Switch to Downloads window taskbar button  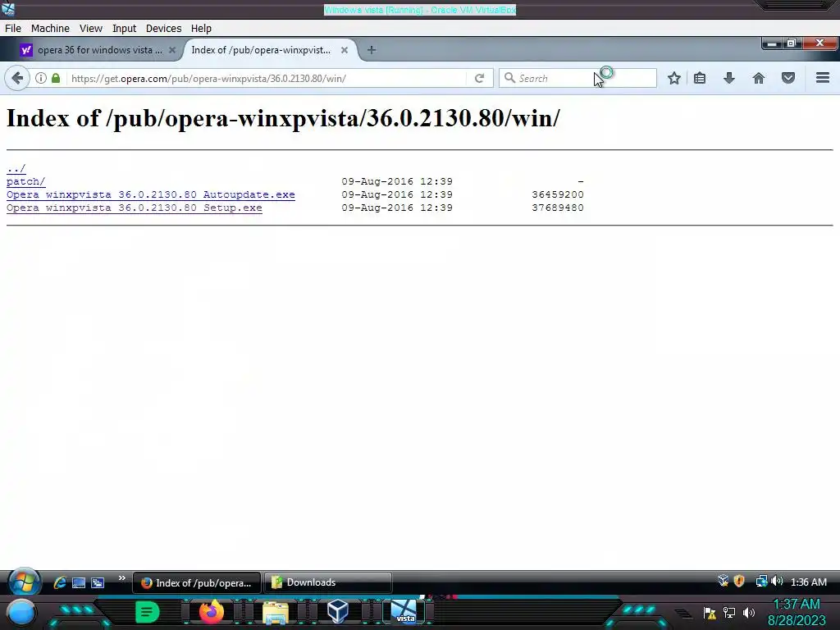point(328,582)
